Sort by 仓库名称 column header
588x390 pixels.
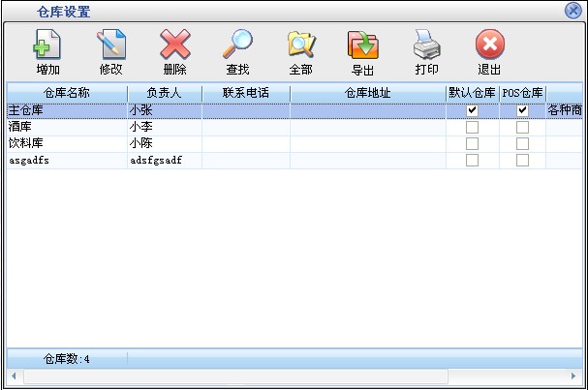point(67,94)
